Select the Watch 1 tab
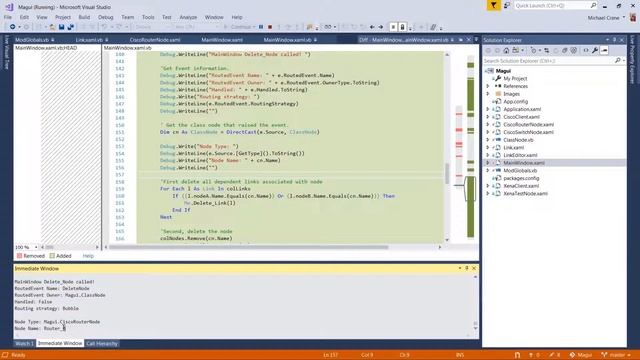The image size is (640, 360). pyautogui.click(x=24, y=343)
